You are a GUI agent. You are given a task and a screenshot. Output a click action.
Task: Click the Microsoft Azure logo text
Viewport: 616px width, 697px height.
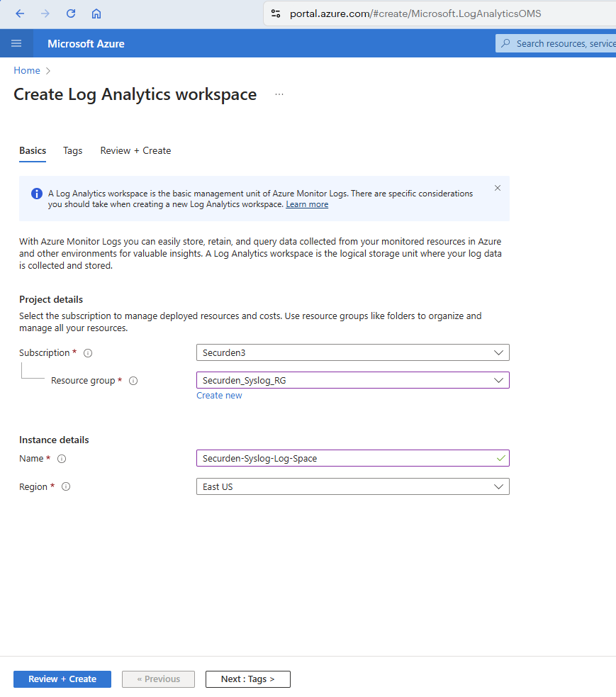click(86, 43)
